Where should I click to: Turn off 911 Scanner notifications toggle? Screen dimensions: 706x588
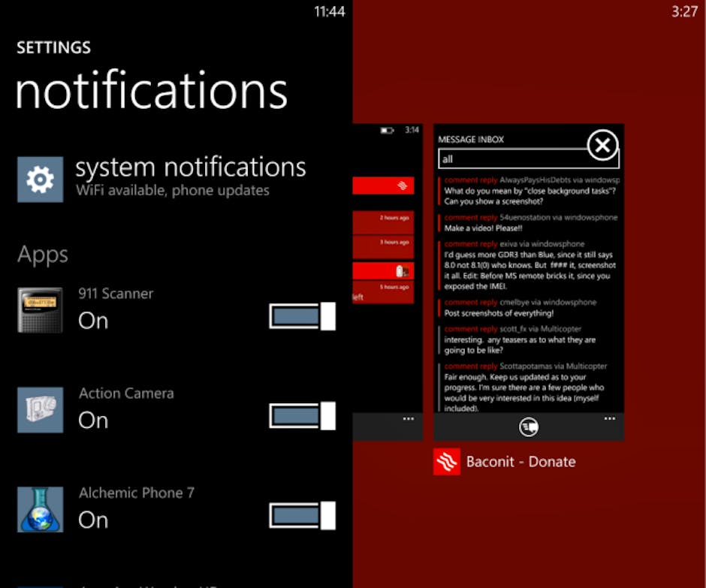[302, 316]
